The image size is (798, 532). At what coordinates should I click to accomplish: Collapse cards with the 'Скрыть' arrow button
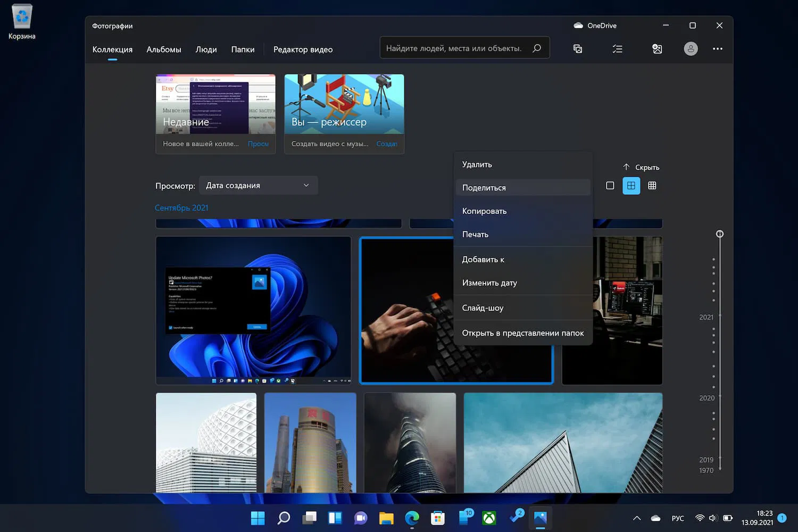tap(641, 167)
